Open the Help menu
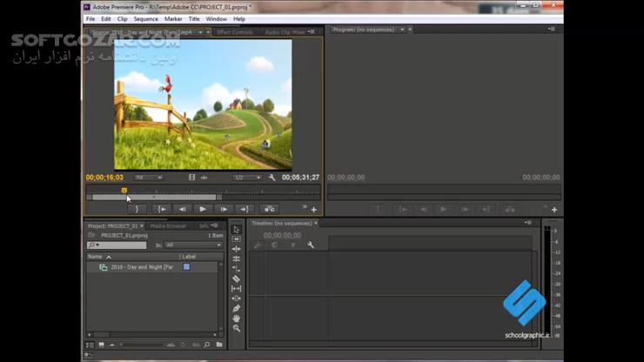The image size is (644, 362). [x=239, y=19]
